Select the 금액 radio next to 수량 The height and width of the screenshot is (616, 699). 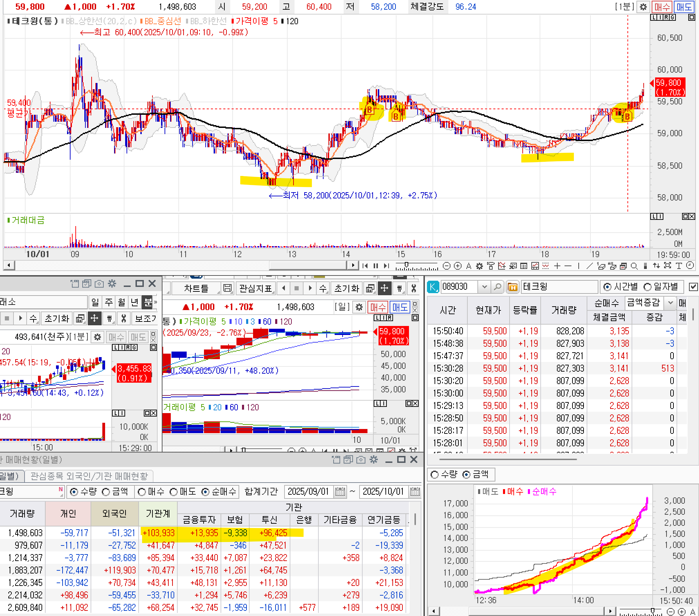pos(106,492)
